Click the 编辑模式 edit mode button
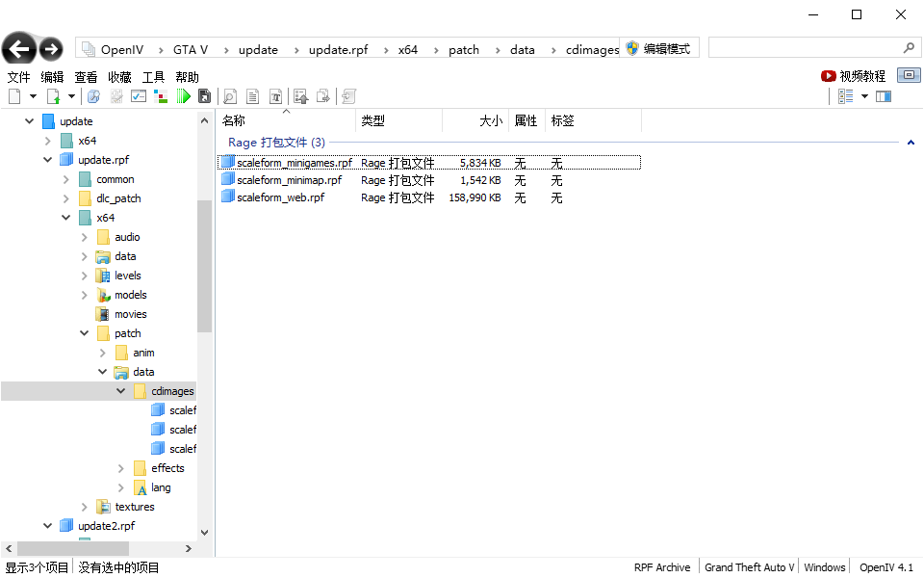 658,48
